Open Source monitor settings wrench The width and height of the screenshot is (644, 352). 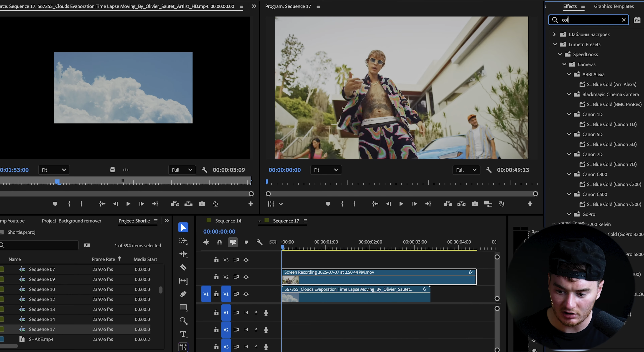[204, 170]
